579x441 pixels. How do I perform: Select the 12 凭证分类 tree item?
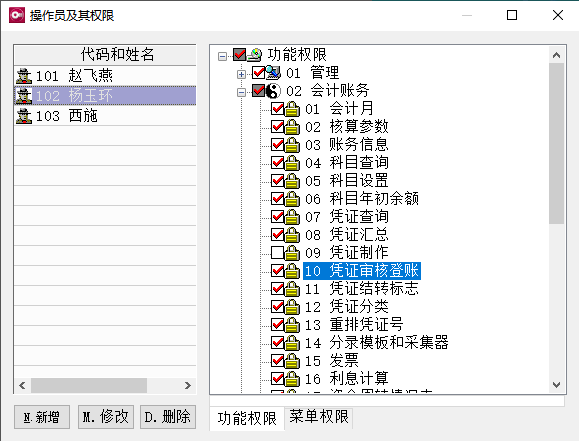coord(347,307)
